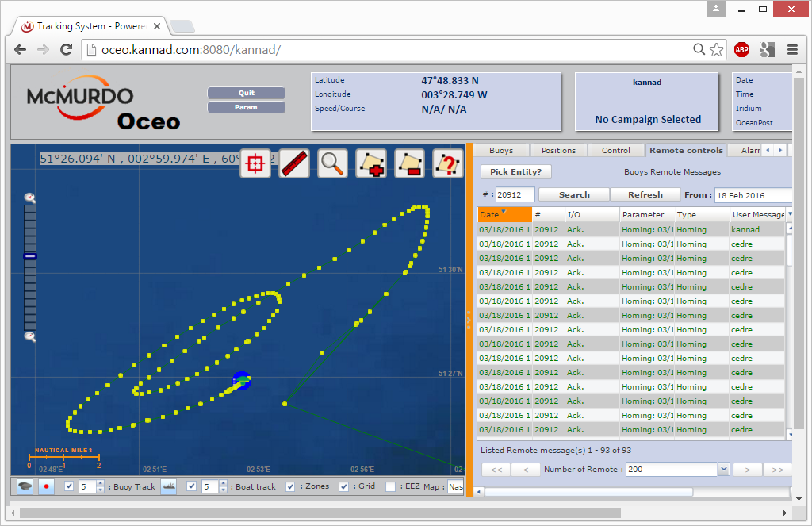Click the map zoom-out magnifier icon
This screenshot has width=812, height=526.
click(x=30, y=337)
